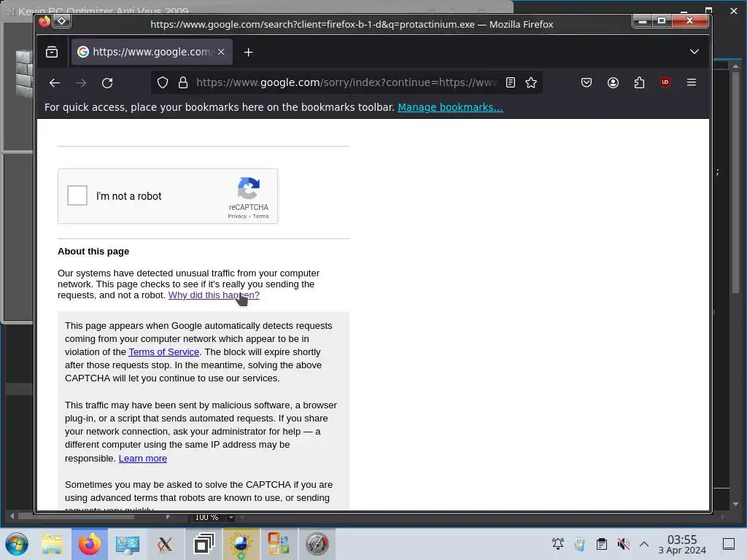Open a new tab with plus button
The height and width of the screenshot is (560, 747).
[x=248, y=52]
